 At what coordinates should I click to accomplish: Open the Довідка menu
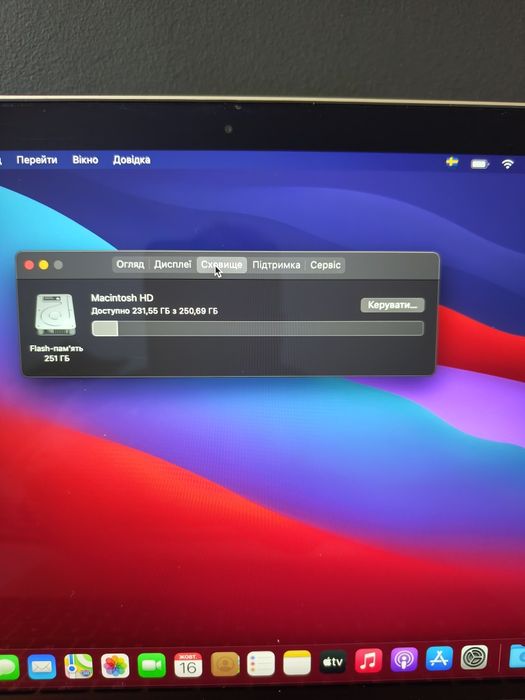coord(131,160)
